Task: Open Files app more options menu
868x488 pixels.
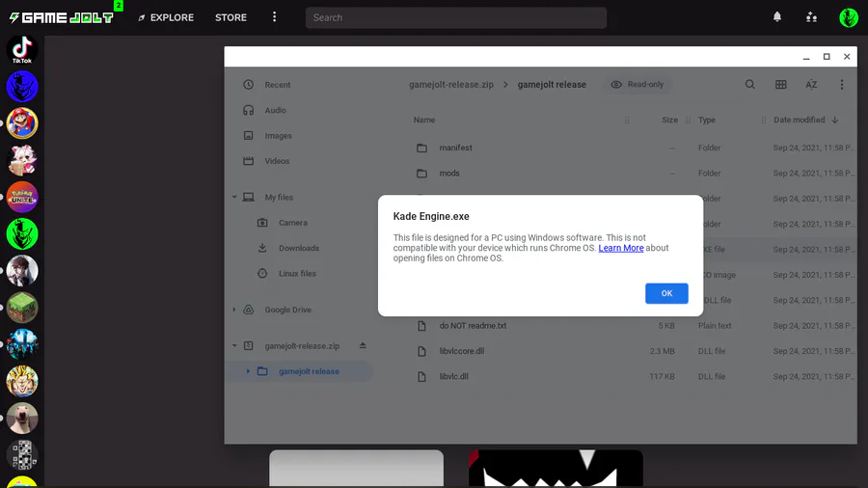Action: point(841,85)
